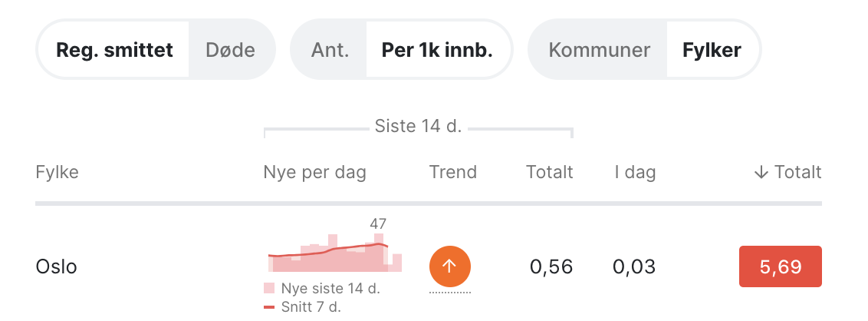Sort by the 'I dag' column header
This screenshot has width=868, height=321.
click(635, 172)
